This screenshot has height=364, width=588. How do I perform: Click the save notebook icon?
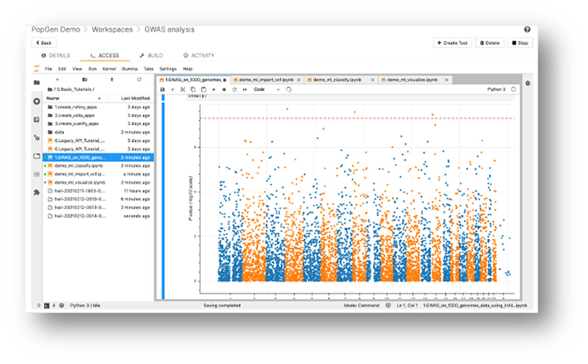[163, 89]
